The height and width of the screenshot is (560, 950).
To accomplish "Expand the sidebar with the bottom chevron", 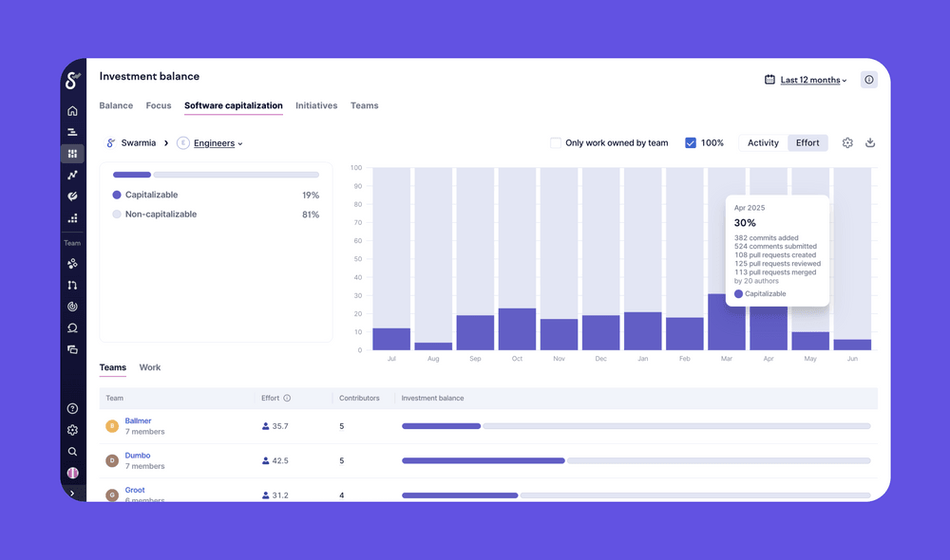I will [72, 493].
